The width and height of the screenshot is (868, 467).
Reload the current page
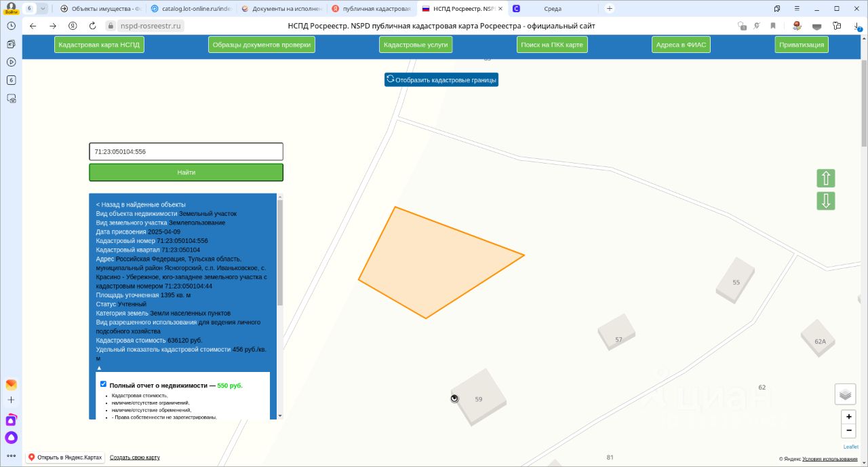93,26
